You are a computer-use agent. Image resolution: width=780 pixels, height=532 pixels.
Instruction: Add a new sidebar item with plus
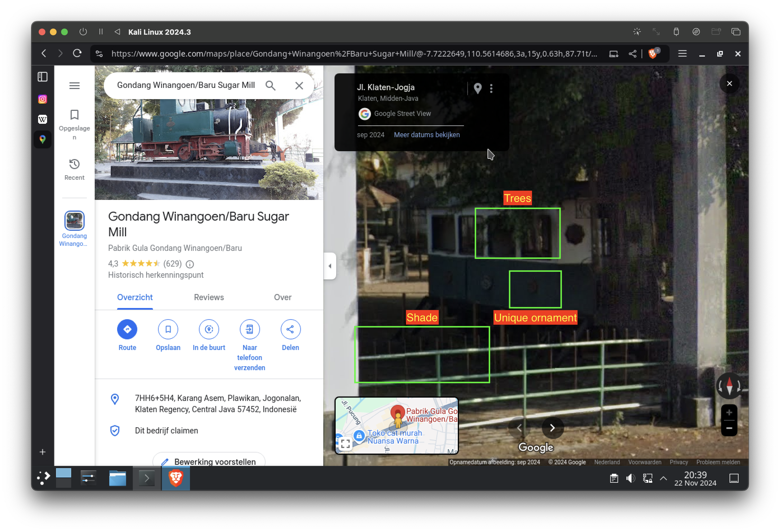point(43,452)
